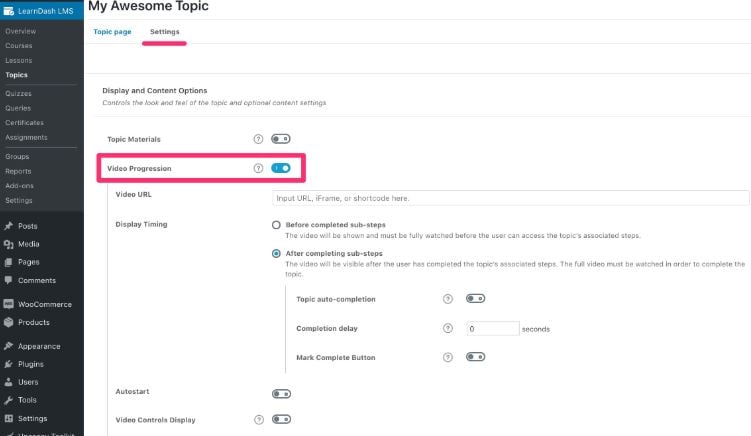Click the WordPress Settings sliders icon
The image size is (751, 436).
pos(9,418)
